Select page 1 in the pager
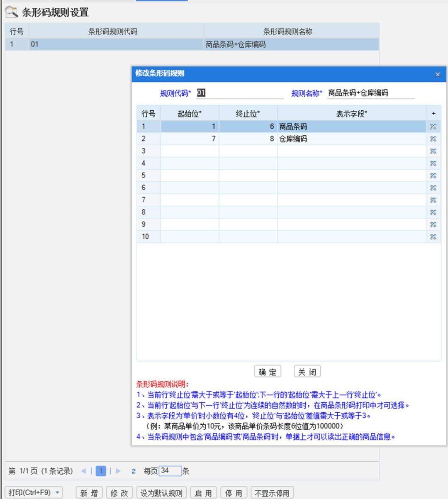This screenshot has width=448, height=499. (101, 471)
